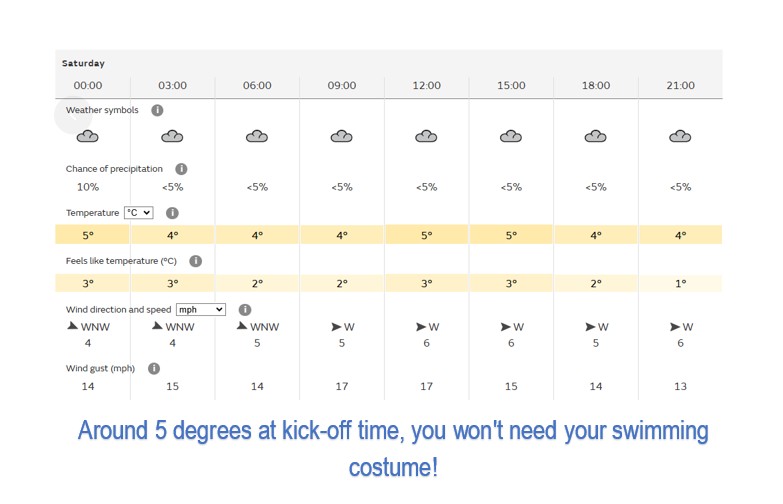Image resolution: width=783 pixels, height=504 pixels.
Task: Open the temperature unit °C dropdown
Action: coord(139,213)
